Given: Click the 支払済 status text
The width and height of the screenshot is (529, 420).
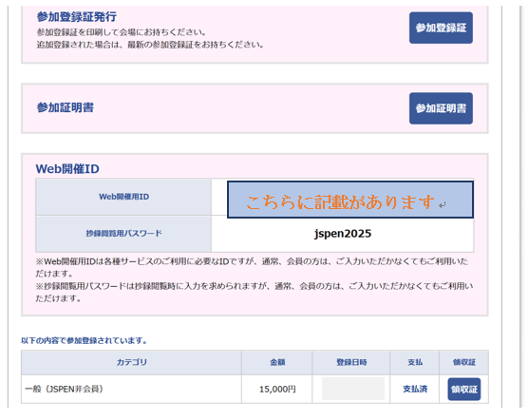Looking at the screenshot, I should click(x=415, y=390).
